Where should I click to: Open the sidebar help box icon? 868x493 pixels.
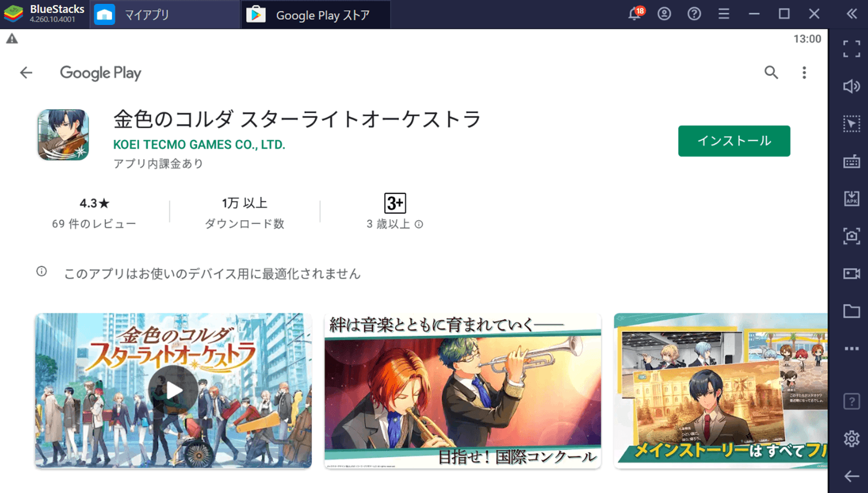[851, 401]
